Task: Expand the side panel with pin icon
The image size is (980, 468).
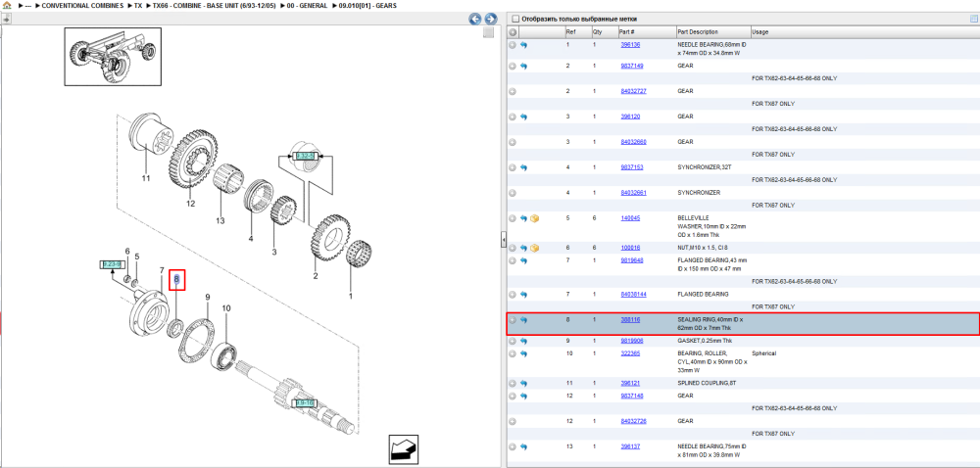Action: (7, 20)
